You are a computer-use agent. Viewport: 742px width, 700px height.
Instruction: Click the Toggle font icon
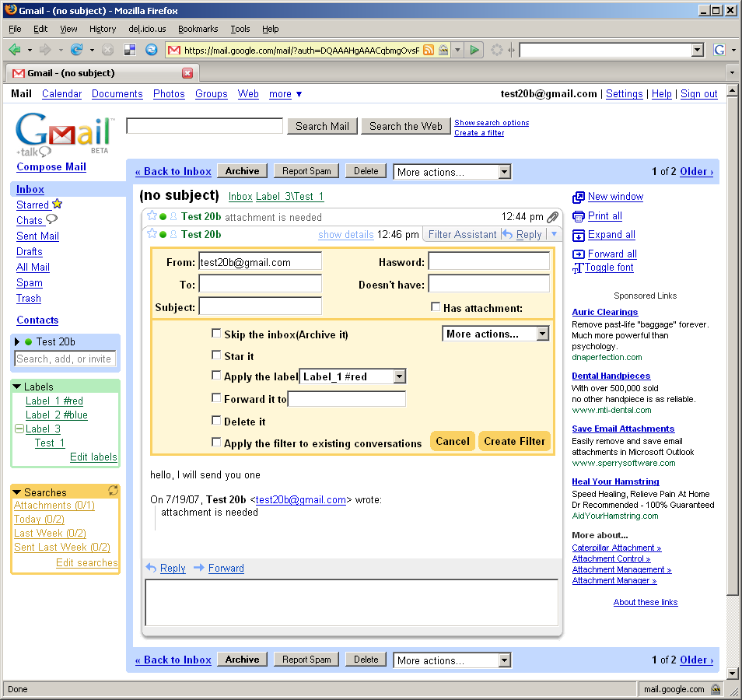point(578,268)
